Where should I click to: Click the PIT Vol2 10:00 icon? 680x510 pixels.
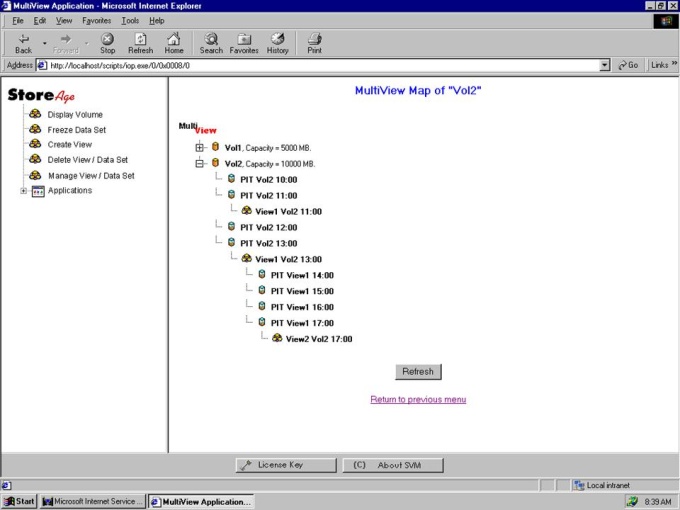point(231,179)
